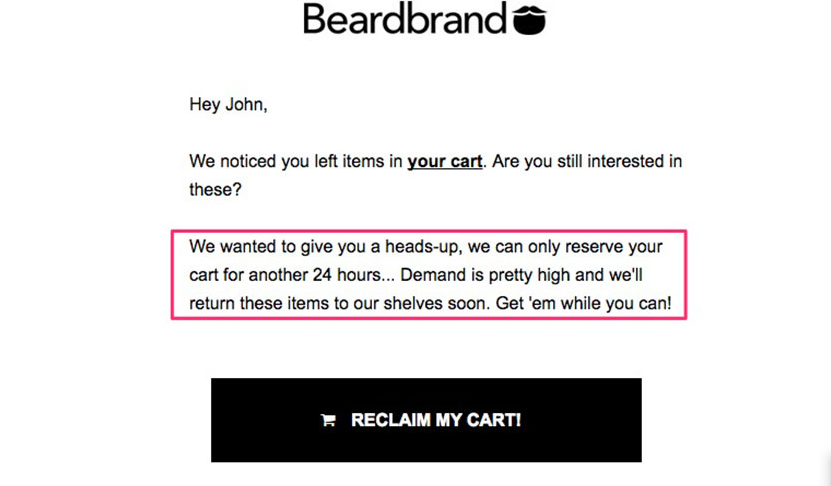Click the beard icon in the logo
The image size is (831, 486).
(529, 20)
